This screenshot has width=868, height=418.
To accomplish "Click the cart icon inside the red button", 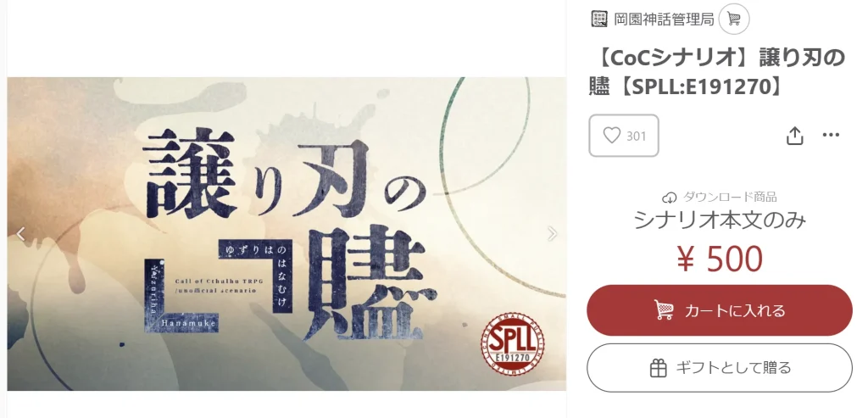I will click(x=664, y=310).
